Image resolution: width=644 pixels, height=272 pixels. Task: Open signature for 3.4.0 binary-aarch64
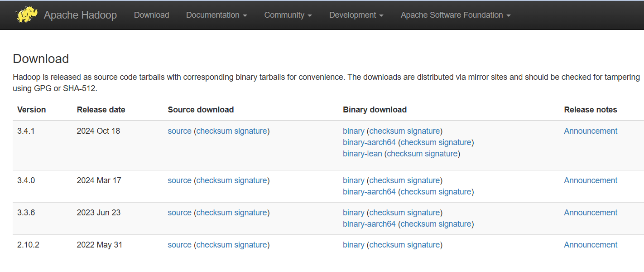pyautogui.click(x=455, y=192)
